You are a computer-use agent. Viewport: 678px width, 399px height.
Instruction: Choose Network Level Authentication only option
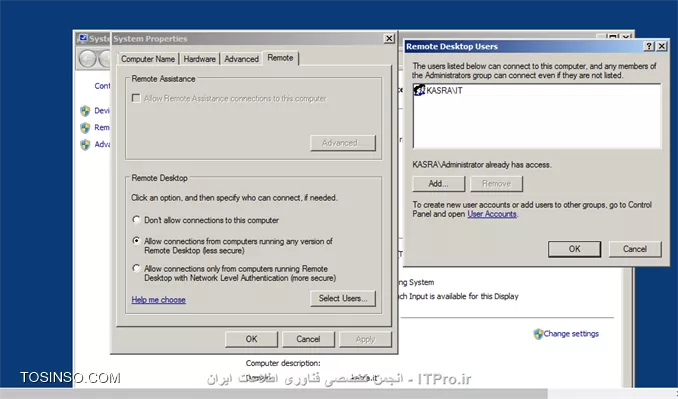point(136,268)
